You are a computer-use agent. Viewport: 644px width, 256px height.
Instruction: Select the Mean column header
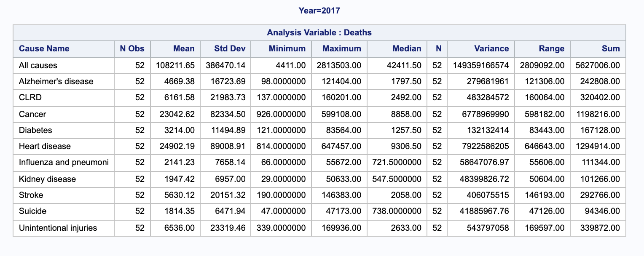point(184,49)
